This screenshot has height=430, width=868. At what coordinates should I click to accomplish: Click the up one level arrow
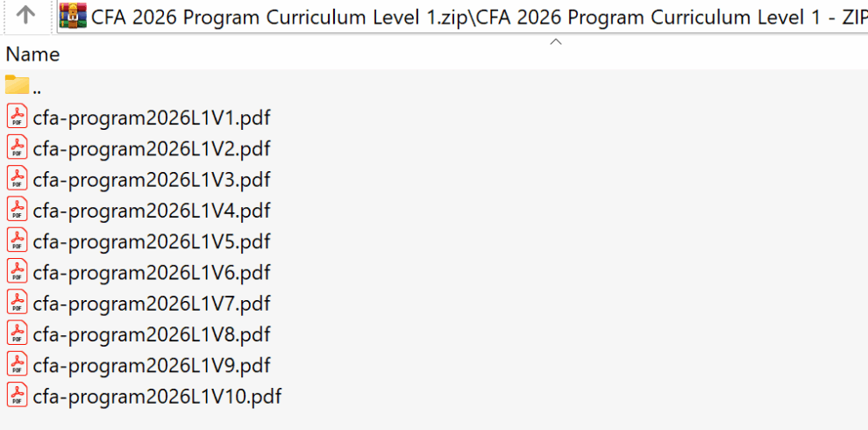tap(26, 15)
